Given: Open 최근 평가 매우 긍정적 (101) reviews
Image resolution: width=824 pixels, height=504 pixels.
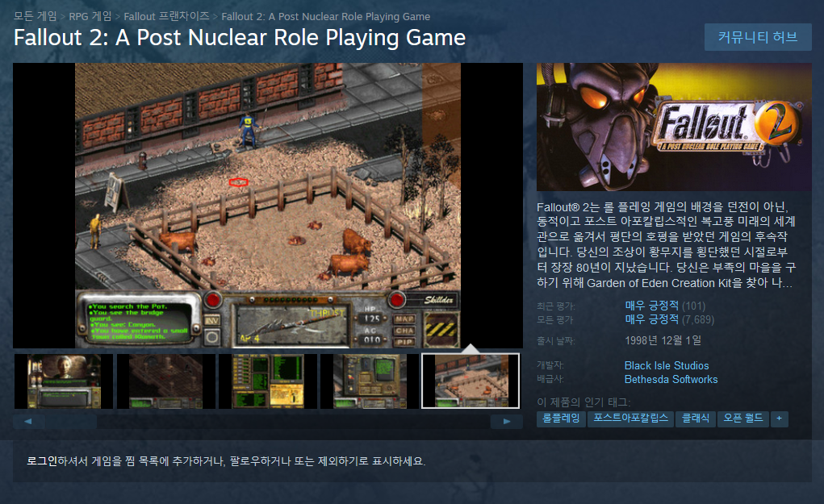Looking at the screenshot, I should pyautogui.click(x=665, y=306).
